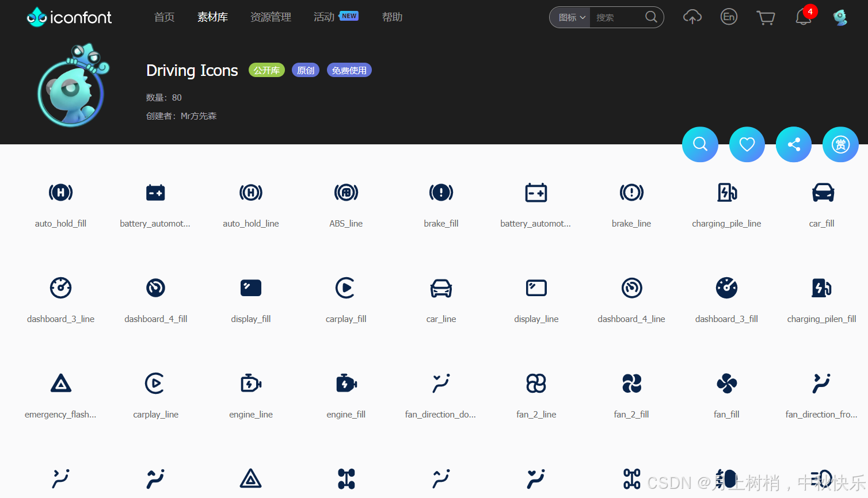Select the brake_line icon
This screenshot has width=868, height=498.
(631, 193)
